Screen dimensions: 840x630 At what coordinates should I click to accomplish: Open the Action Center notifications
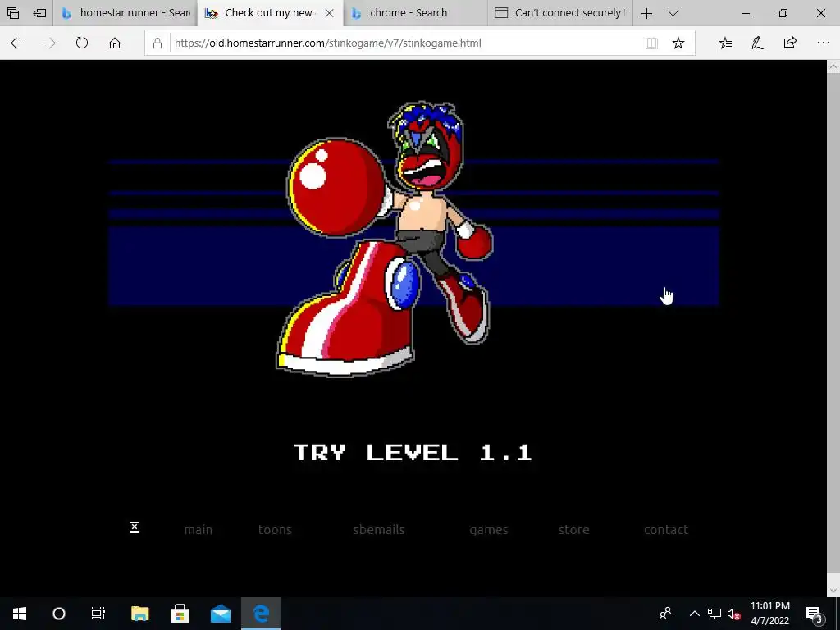point(815,614)
